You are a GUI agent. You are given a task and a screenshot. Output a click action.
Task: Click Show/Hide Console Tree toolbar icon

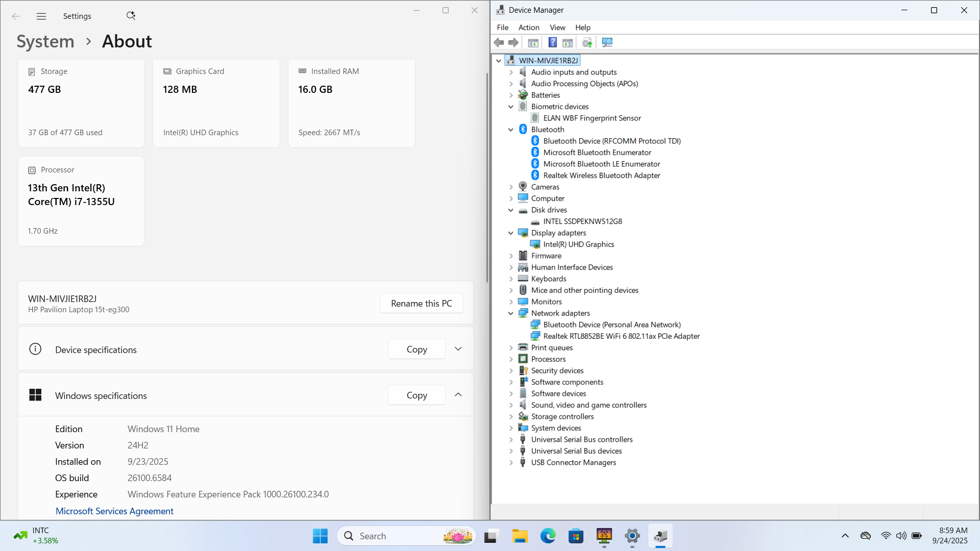[x=533, y=42]
